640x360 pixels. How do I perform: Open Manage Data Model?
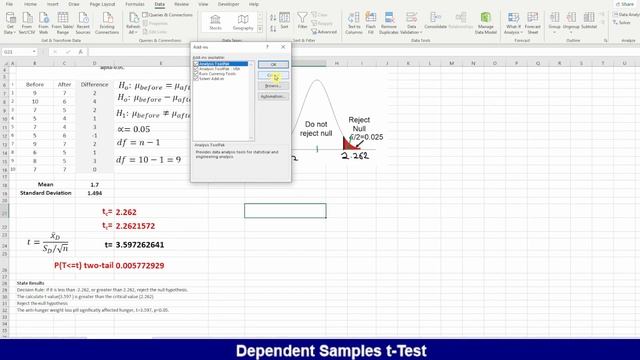coord(486,23)
